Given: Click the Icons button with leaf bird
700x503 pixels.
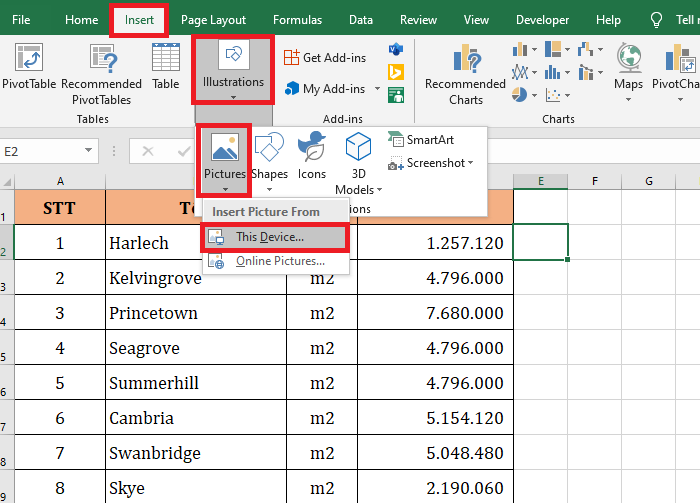Looking at the screenshot, I should (x=312, y=153).
